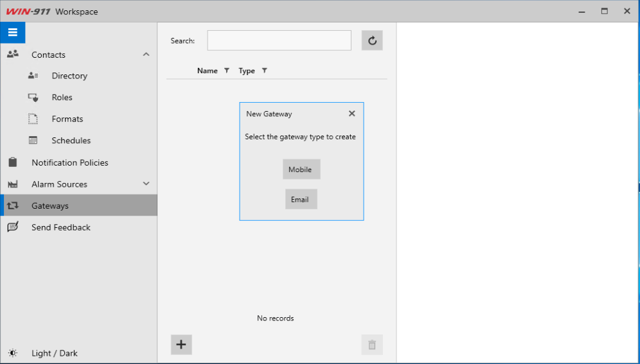Collapse the Contacts section chevron
The image size is (640, 364).
(146, 54)
